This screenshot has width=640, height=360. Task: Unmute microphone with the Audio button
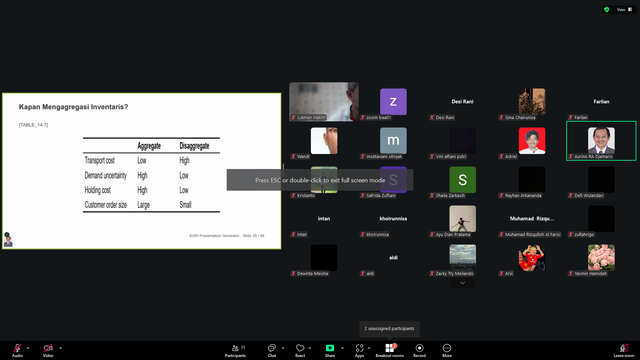(x=17, y=350)
